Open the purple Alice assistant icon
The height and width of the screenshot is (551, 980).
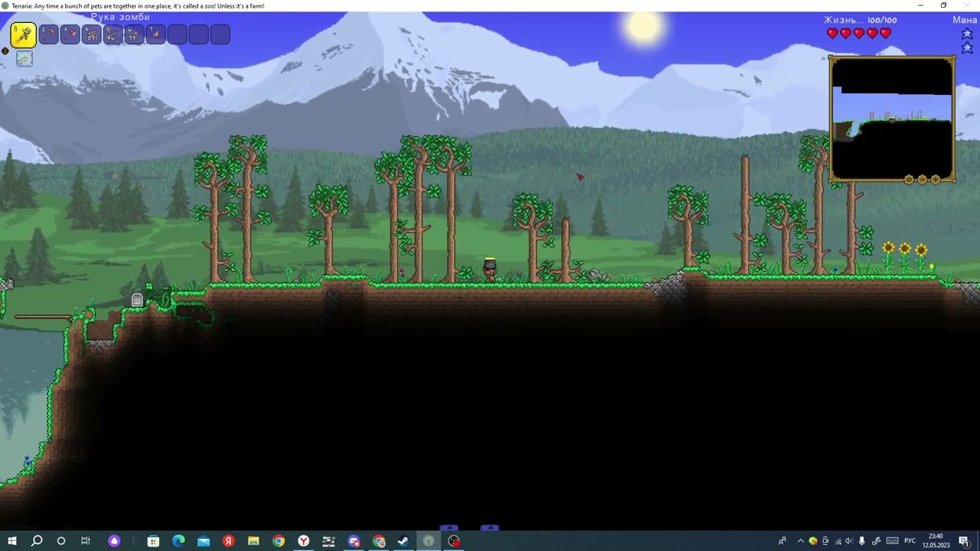coord(114,541)
